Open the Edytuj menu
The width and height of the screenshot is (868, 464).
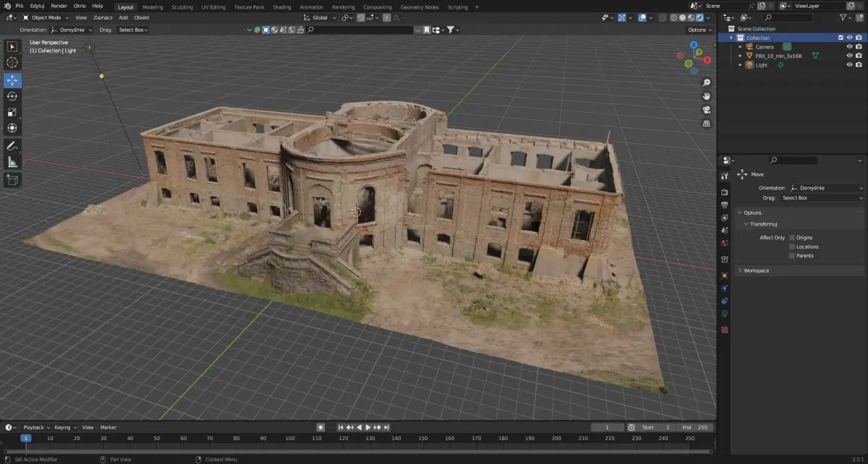[x=38, y=6]
